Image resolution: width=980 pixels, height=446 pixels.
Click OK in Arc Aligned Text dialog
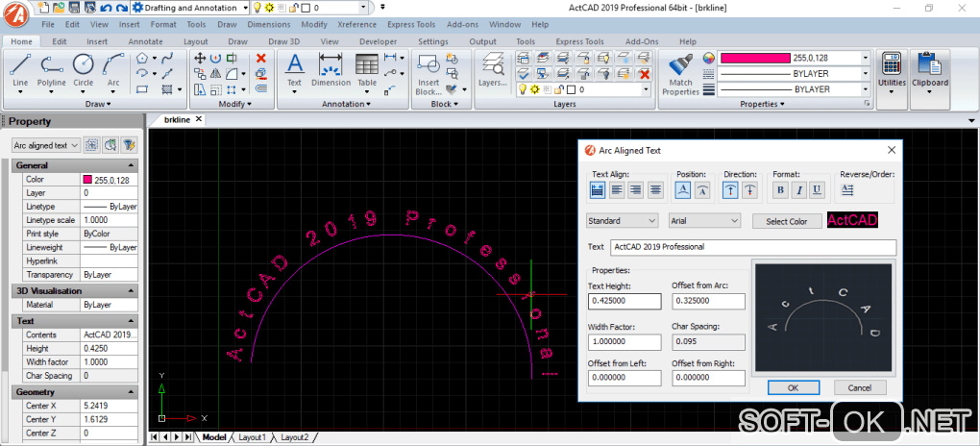point(793,387)
